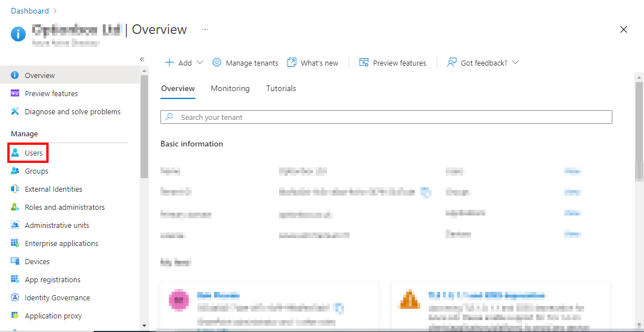
Task: Click the Search your tenant field
Action: click(x=386, y=117)
